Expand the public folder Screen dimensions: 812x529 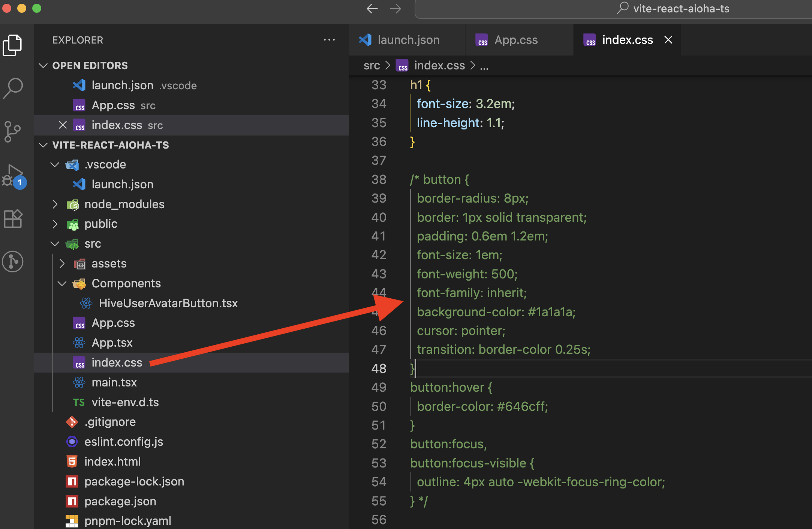pyautogui.click(x=55, y=224)
